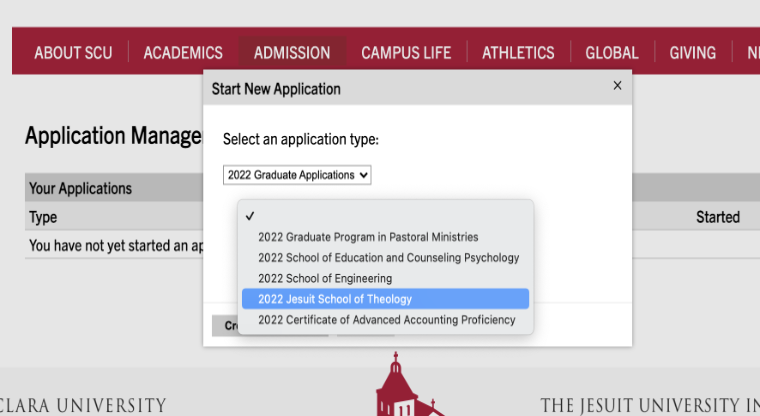Go to the Academics menu item
This screenshot has width=760, height=416.
pos(183,53)
